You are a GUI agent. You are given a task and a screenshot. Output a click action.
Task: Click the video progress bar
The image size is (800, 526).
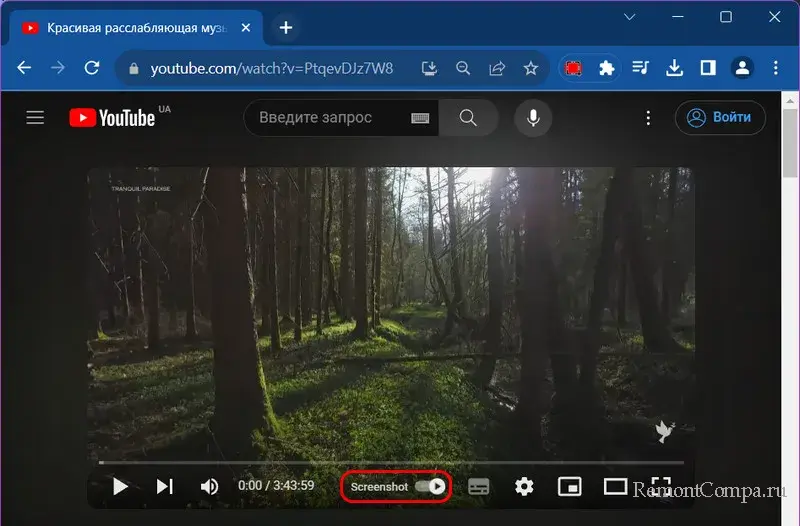390,462
